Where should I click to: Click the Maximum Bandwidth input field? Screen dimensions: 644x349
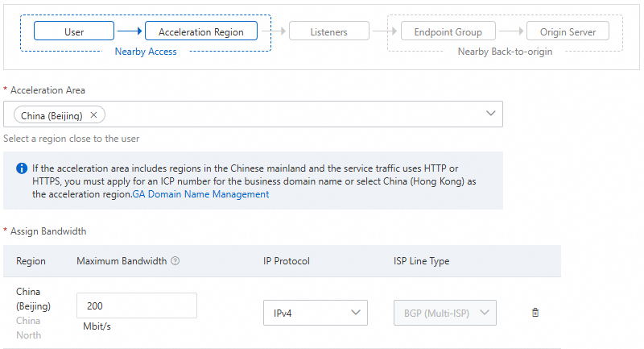pos(137,306)
